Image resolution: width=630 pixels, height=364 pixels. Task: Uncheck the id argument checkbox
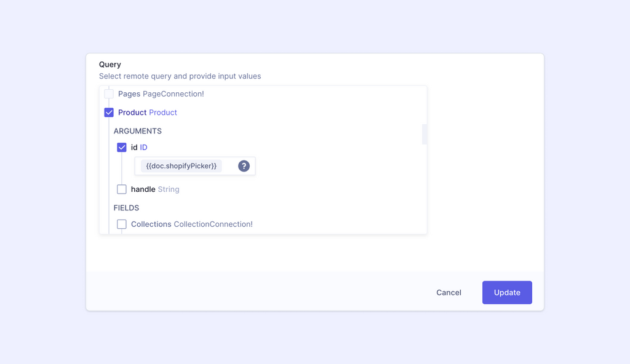(122, 148)
